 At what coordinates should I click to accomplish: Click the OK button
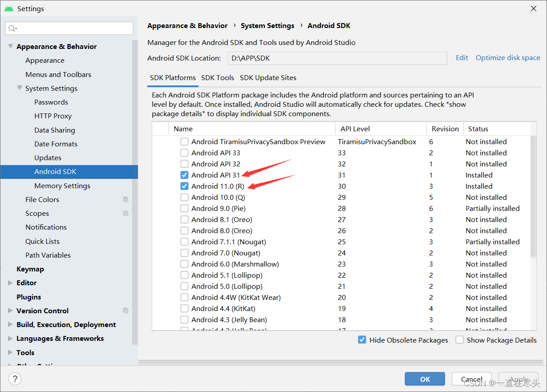[425, 379]
